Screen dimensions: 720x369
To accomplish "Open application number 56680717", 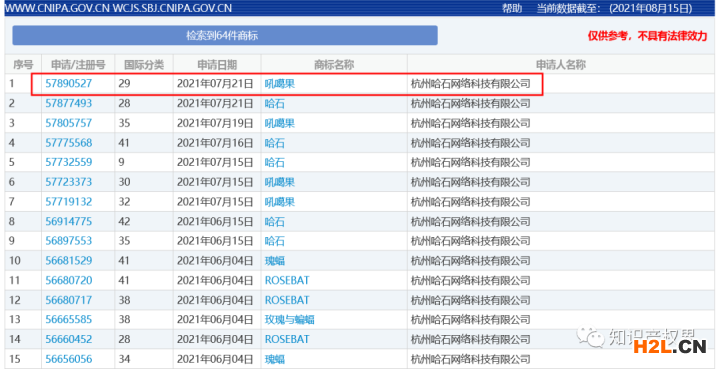I will (68, 300).
